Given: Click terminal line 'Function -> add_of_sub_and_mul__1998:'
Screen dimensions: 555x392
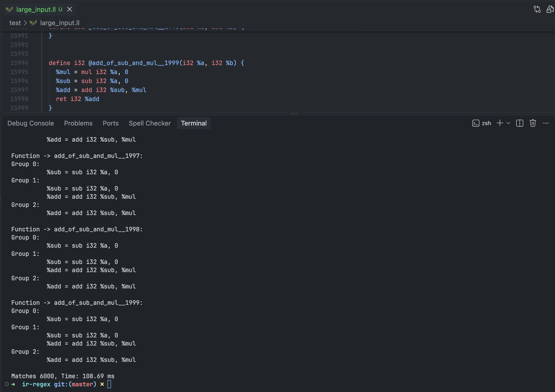Looking at the screenshot, I should (x=77, y=229).
